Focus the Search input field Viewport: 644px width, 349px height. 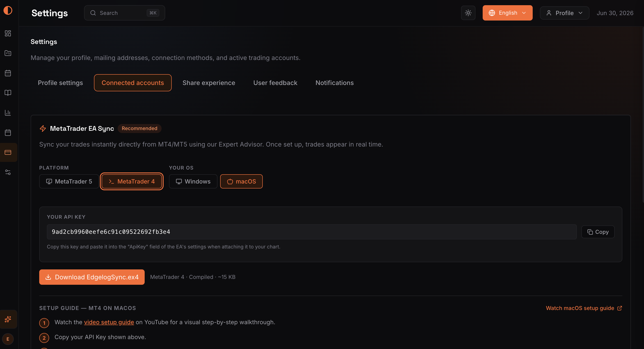click(125, 13)
